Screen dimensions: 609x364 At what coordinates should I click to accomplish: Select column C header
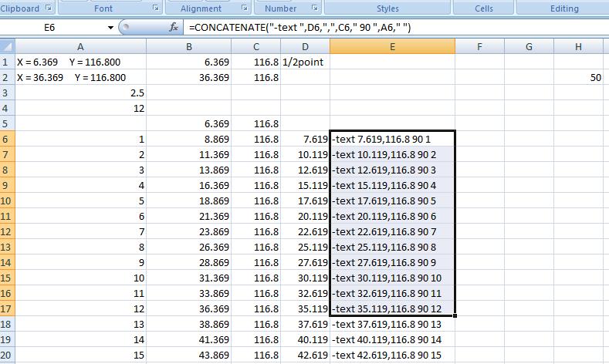256,46
